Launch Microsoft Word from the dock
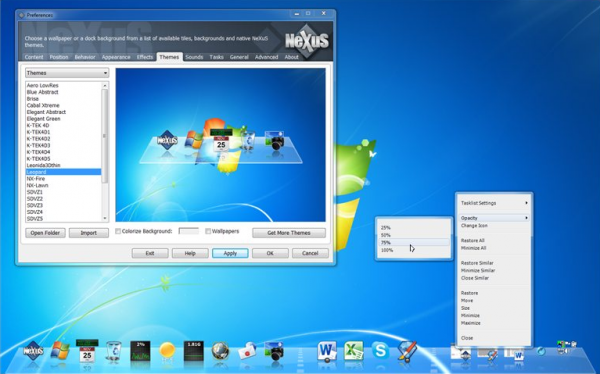The width and height of the screenshot is (600, 374). click(x=327, y=351)
